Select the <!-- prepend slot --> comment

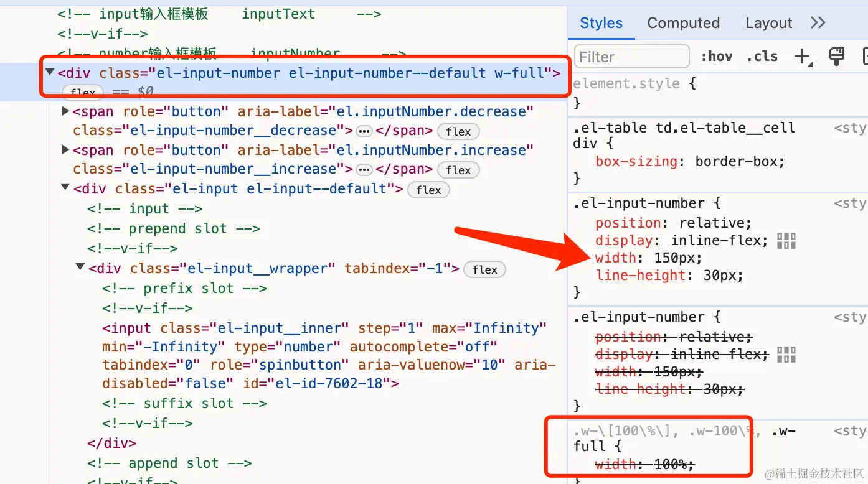[174, 229]
